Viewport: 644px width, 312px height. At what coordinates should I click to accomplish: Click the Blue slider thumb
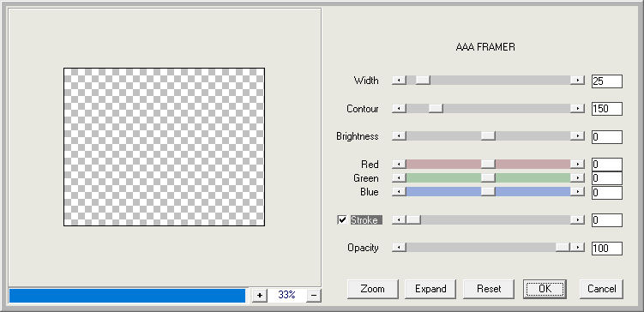coord(488,192)
